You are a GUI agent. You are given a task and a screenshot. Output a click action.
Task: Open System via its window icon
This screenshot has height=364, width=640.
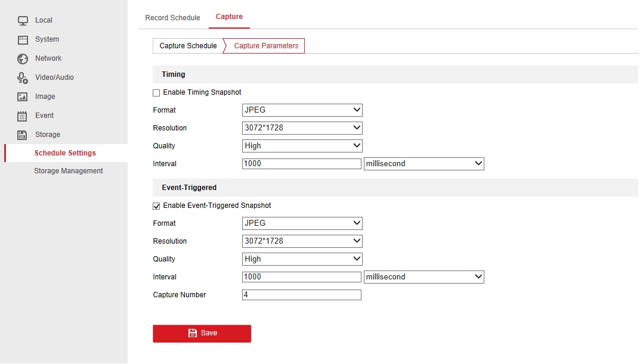23,39
